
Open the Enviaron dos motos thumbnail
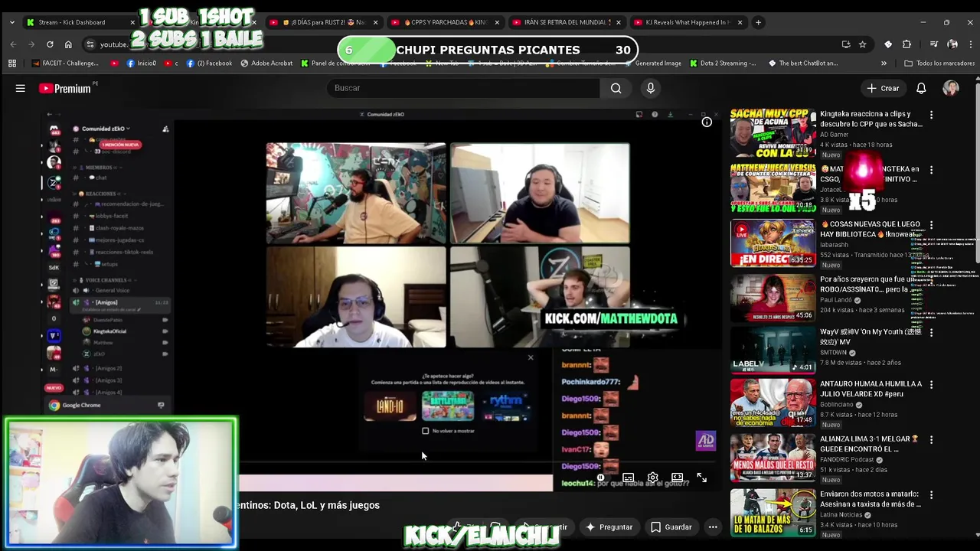(773, 513)
